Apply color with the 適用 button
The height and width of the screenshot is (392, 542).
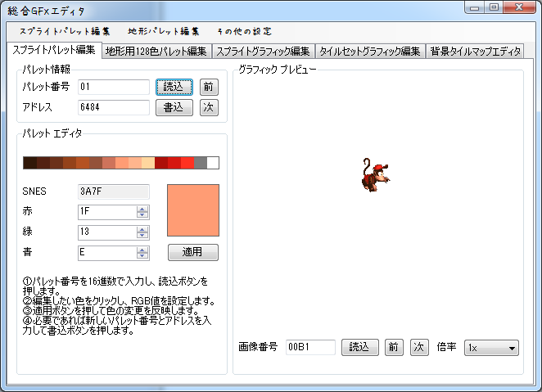193,252
